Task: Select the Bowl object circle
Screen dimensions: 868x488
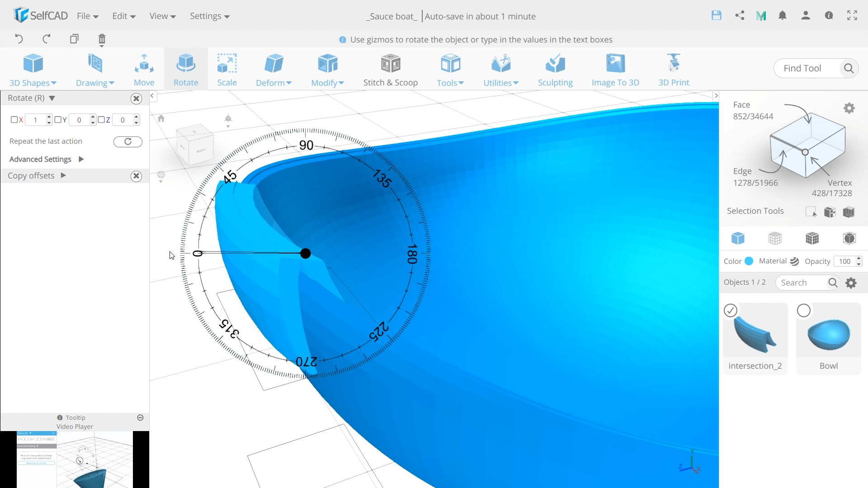Action: [x=804, y=310]
